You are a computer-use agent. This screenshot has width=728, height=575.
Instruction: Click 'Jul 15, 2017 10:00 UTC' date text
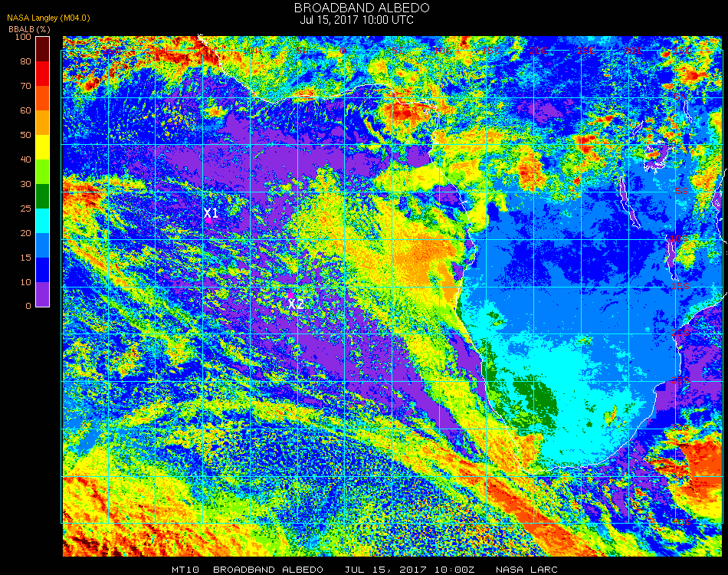click(356, 20)
